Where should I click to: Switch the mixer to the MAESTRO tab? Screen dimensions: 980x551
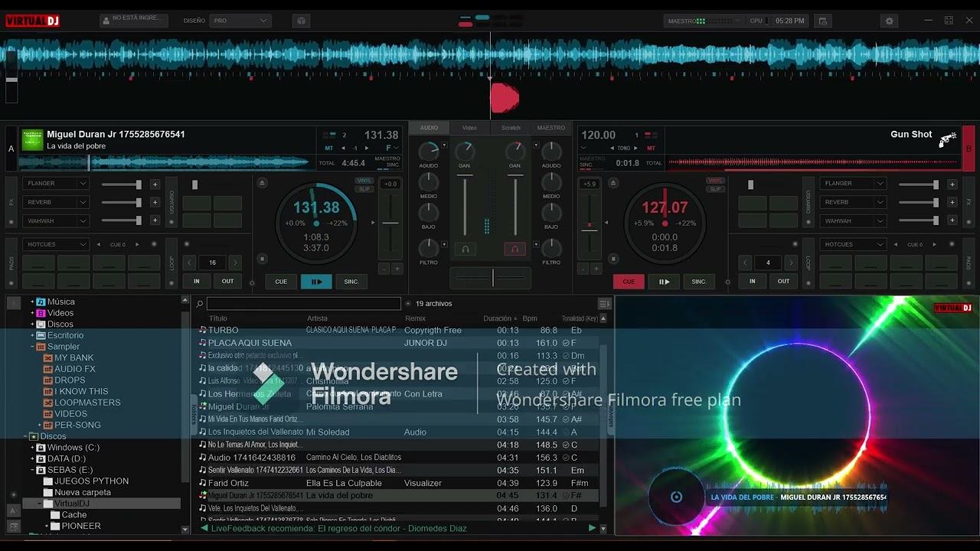click(x=551, y=128)
